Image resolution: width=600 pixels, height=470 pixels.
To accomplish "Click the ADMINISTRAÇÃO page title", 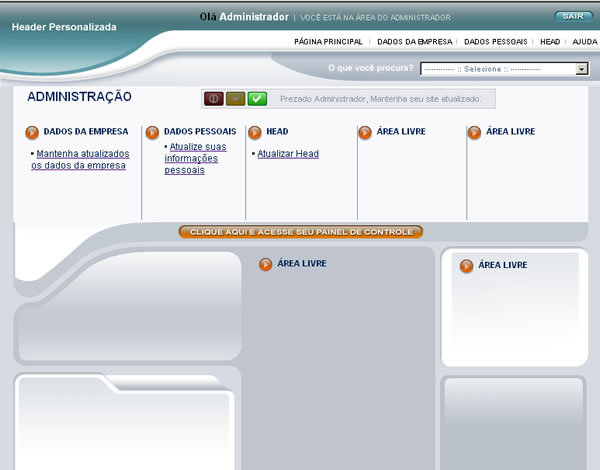I will (x=80, y=96).
